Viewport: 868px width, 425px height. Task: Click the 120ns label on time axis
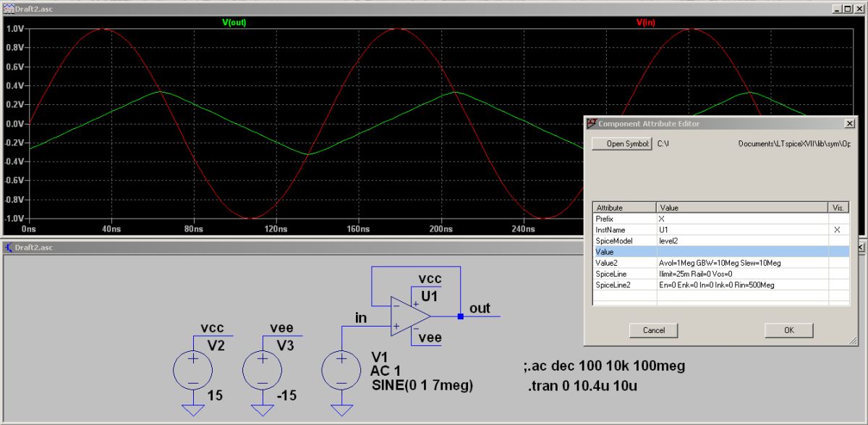coord(276,229)
